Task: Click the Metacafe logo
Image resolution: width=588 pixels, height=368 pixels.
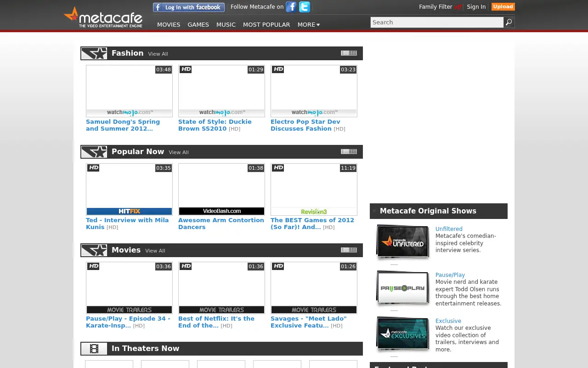Action: tap(103, 17)
